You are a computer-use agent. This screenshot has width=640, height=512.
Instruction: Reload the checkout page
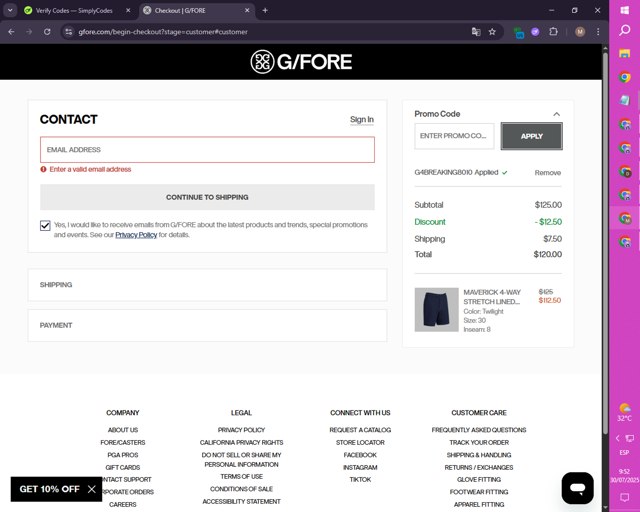click(47, 32)
